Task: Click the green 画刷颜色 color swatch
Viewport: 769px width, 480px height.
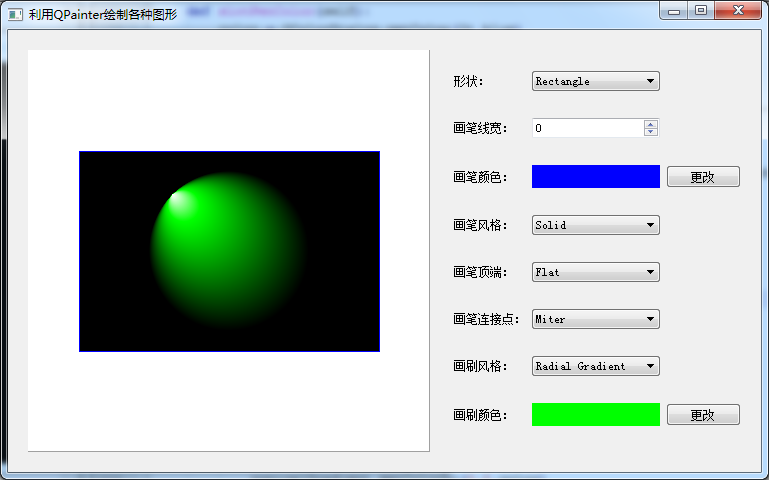Action: (595, 414)
